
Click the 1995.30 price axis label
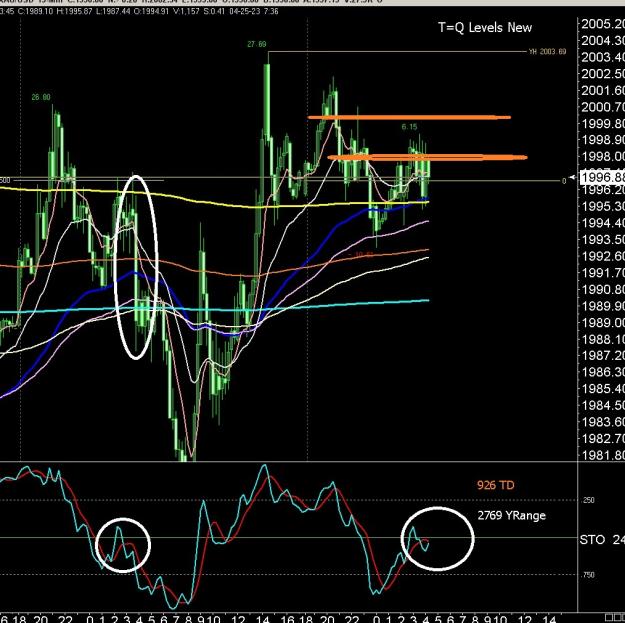pos(603,206)
